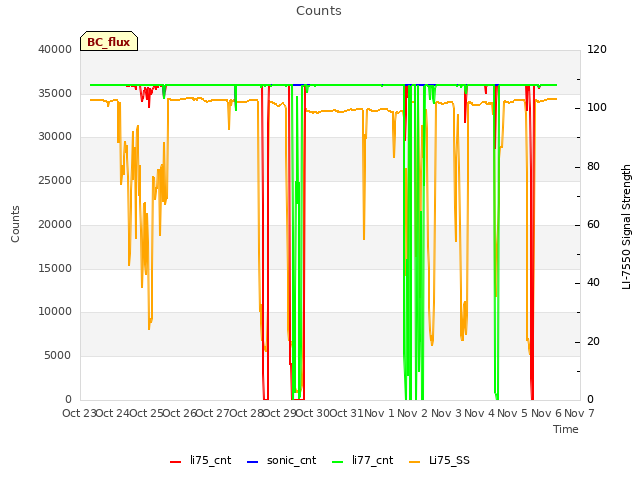Viewport: 640px width, 480px height.
Task: Click the Oct 31 x-axis date label
Action: [346, 413]
